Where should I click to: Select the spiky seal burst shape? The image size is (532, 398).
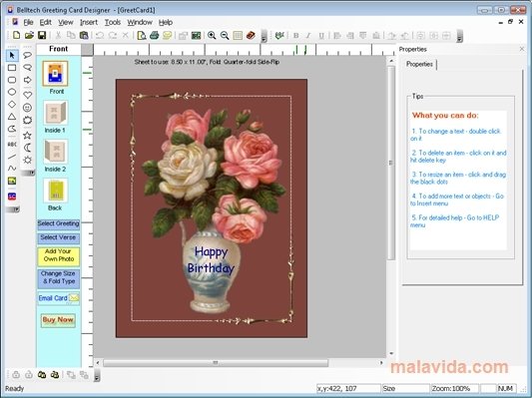pos(28,120)
